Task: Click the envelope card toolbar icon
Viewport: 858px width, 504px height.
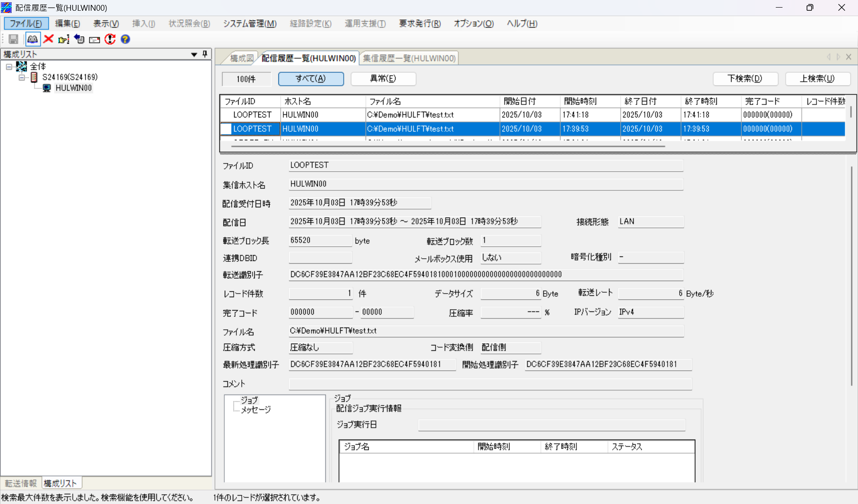Action: click(x=94, y=40)
